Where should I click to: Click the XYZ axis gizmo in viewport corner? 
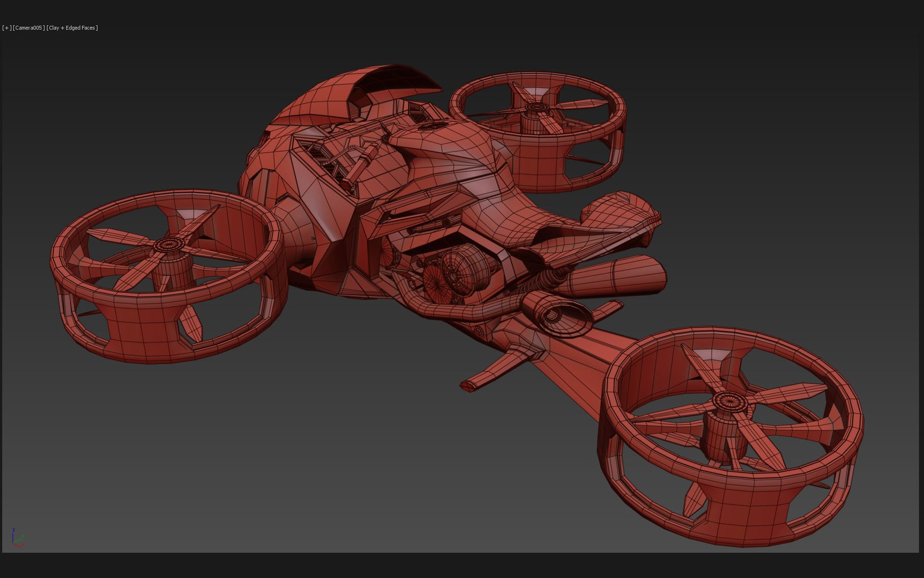[17, 537]
